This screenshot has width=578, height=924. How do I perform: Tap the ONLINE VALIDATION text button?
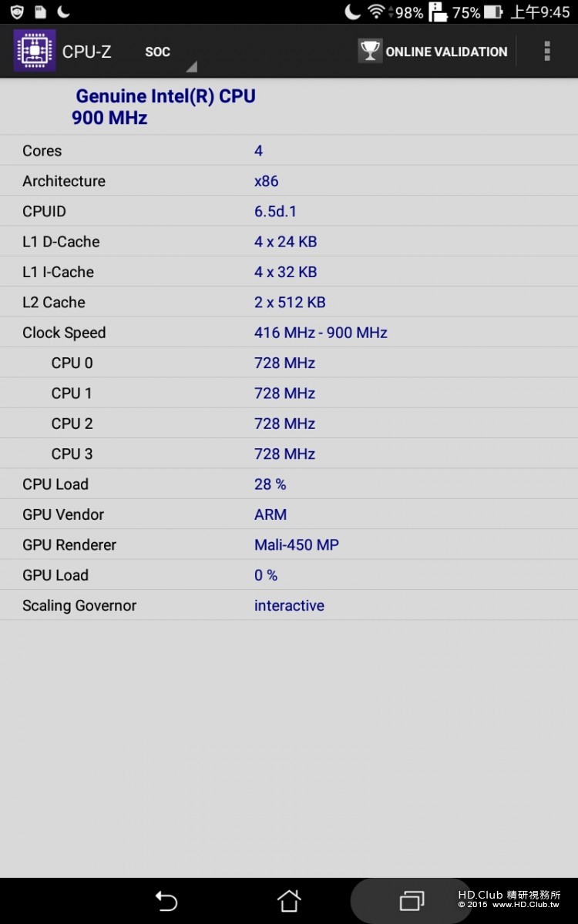coord(446,52)
